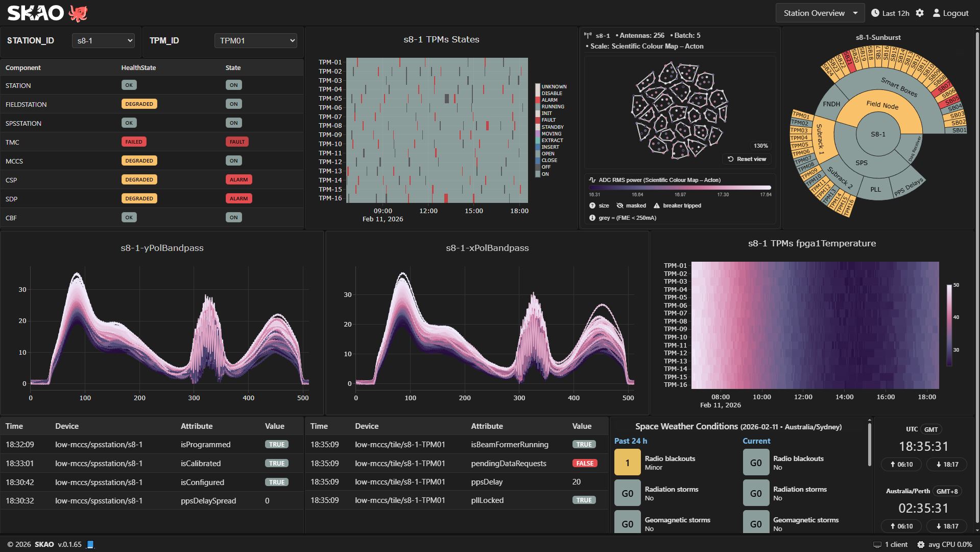Select the PLL sunburst segment
This screenshot has height=552, width=980.
tap(875, 189)
